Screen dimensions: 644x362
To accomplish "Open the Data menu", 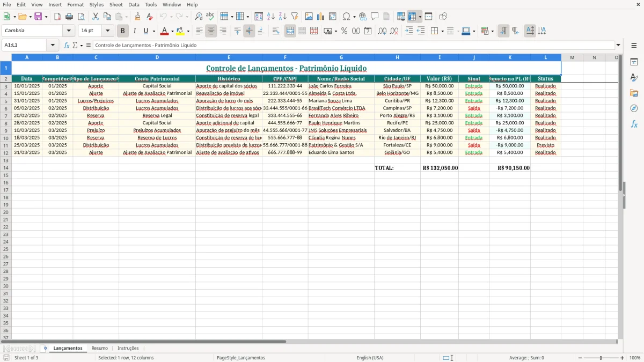I will click(x=134, y=4).
